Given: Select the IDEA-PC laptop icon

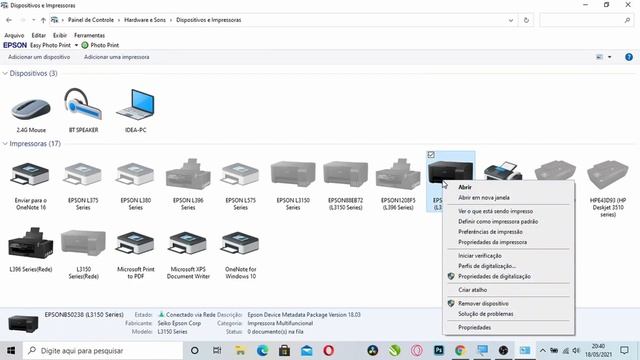Looking at the screenshot, I should coord(136,105).
